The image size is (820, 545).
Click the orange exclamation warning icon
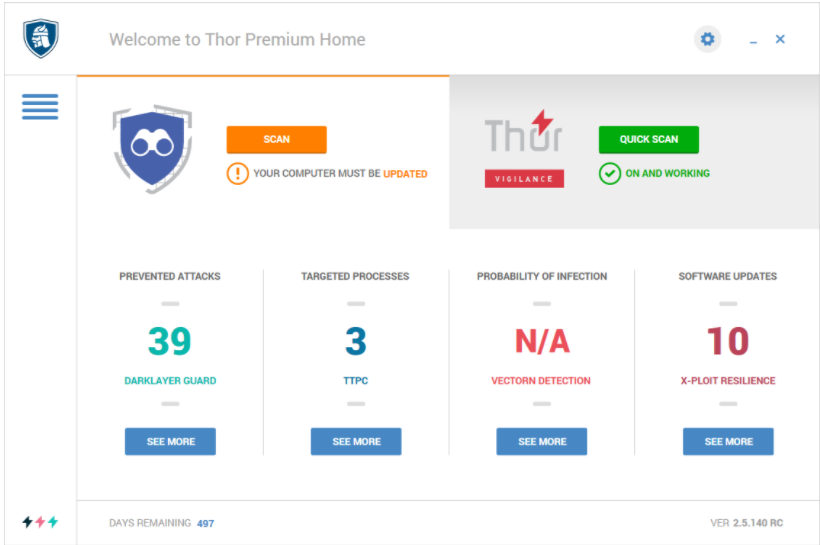click(x=237, y=174)
